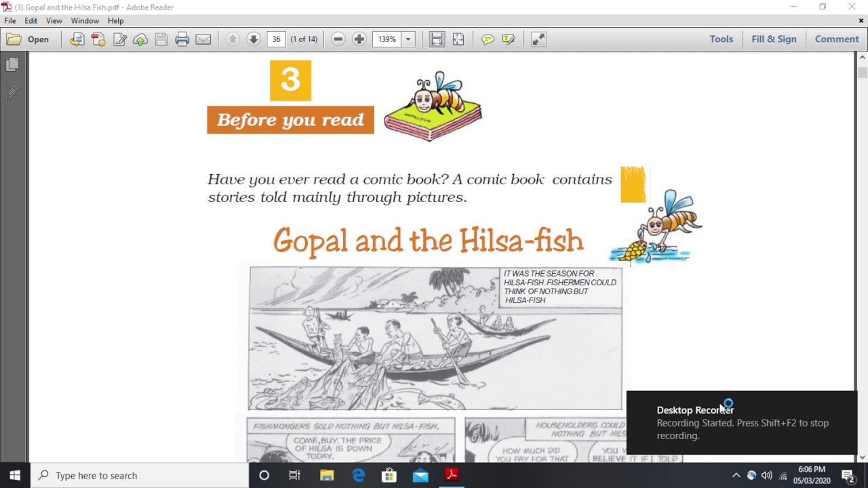Close the document with the X below title bar
Image resolution: width=868 pixels, height=488 pixels.
point(861,21)
